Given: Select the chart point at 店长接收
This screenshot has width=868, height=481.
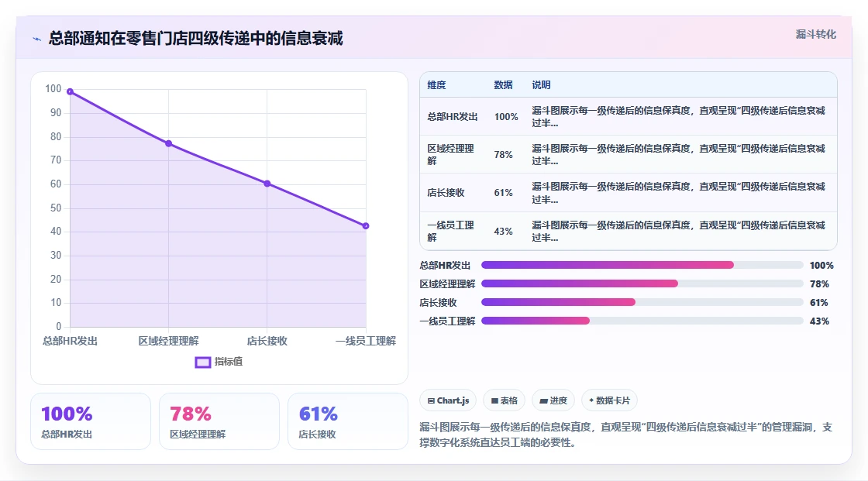Looking at the screenshot, I should pos(267,184).
